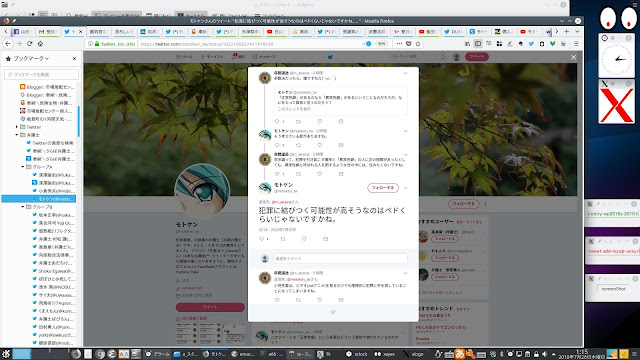Close the bookmarks sidebar

click(x=74, y=59)
